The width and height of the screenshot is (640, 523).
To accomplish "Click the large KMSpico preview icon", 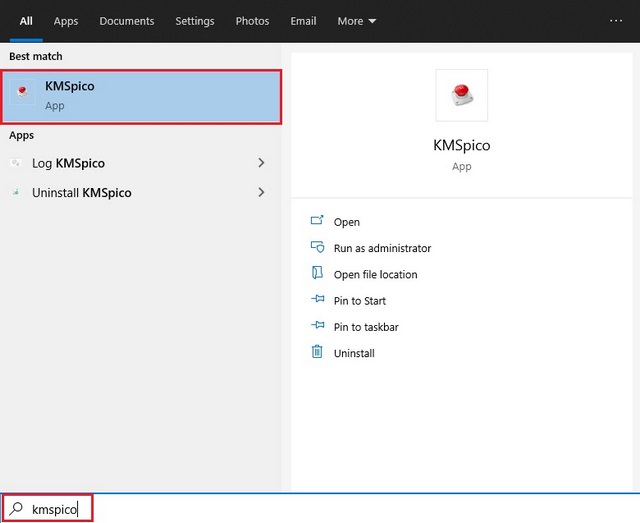I will pos(462,95).
